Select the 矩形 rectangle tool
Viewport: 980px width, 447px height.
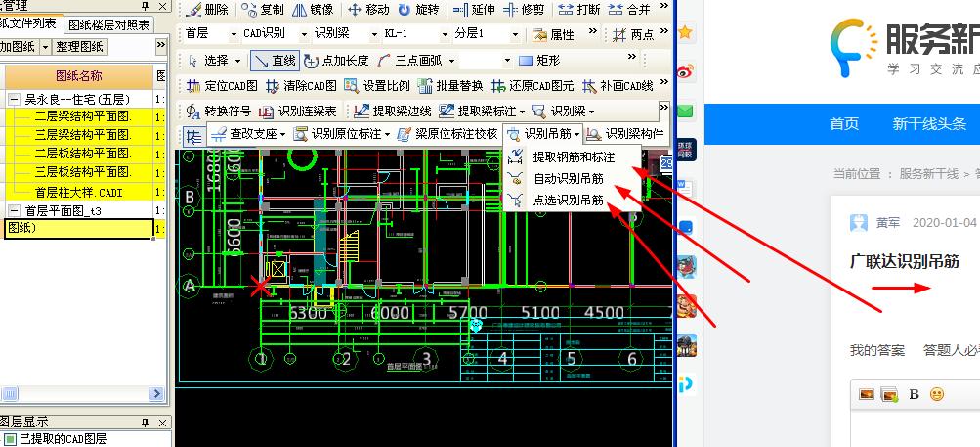539,60
